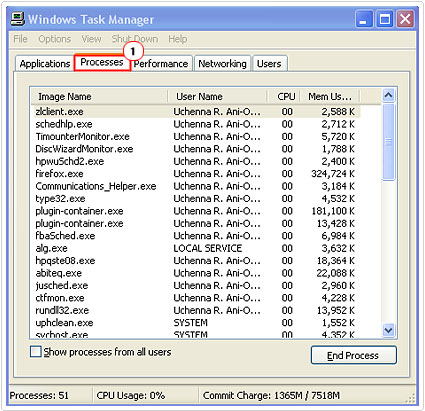Sort processes by CPU column

tap(284, 97)
